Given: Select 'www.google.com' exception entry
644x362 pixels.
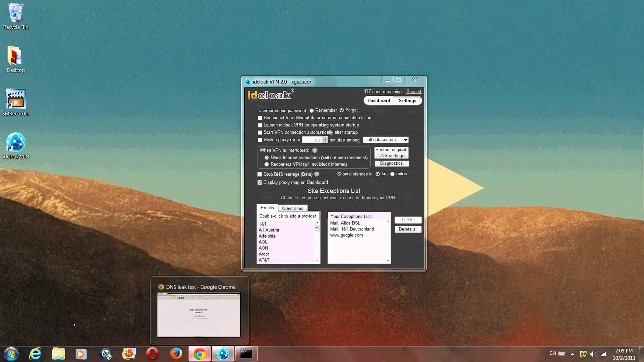Looking at the screenshot, I should (x=346, y=235).
